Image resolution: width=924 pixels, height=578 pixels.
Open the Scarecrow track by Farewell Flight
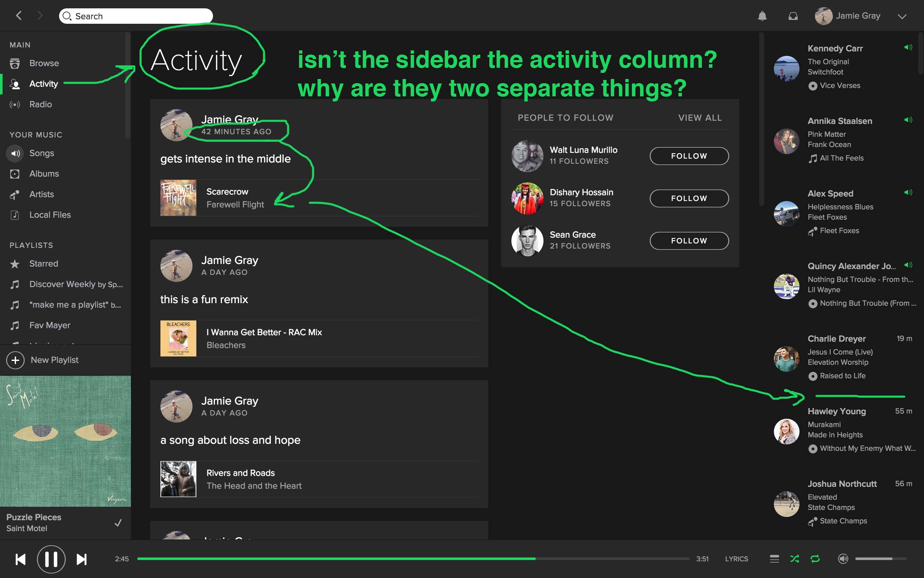(227, 191)
